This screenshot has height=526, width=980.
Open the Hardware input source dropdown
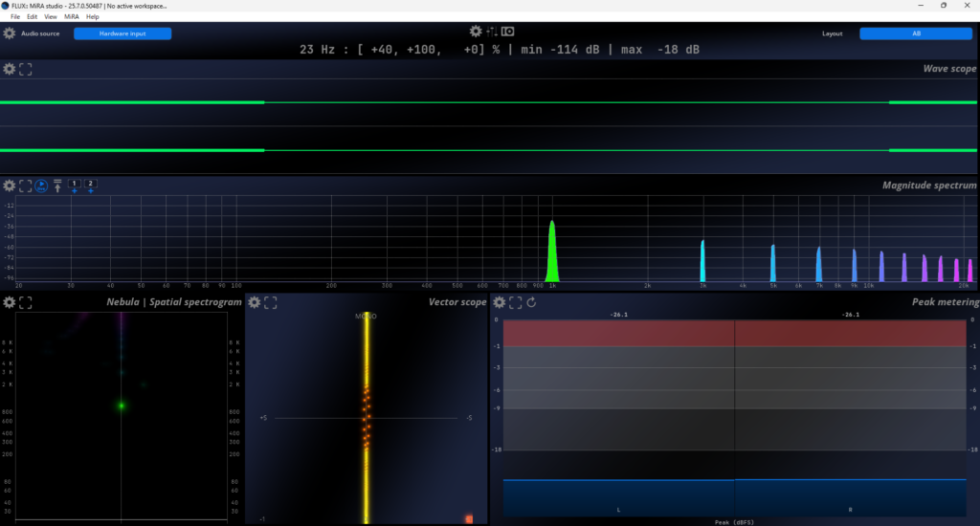122,33
